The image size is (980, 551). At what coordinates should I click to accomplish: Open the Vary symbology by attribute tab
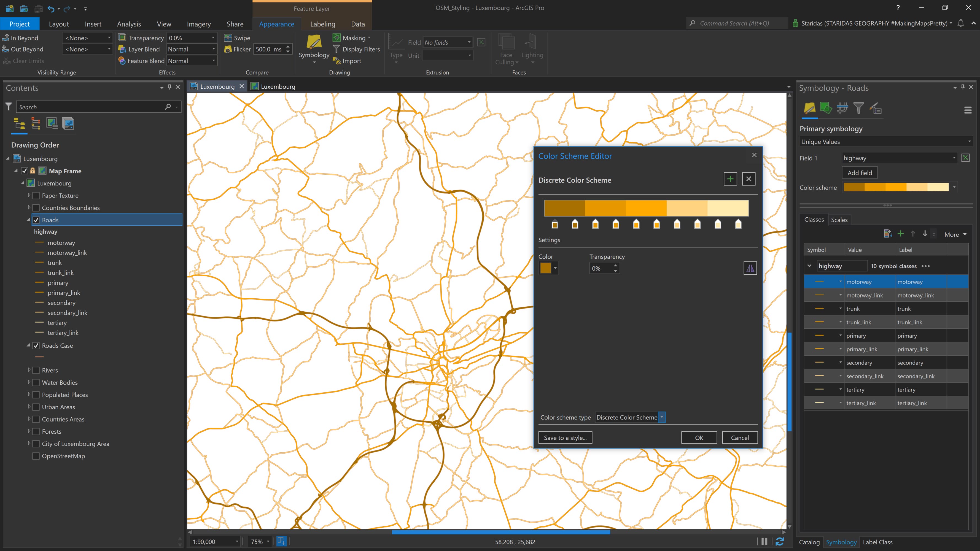click(826, 109)
